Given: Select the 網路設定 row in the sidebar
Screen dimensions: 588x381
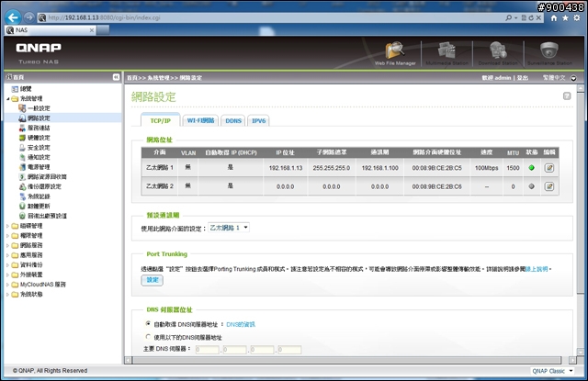Looking at the screenshot, I should pos(62,118).
